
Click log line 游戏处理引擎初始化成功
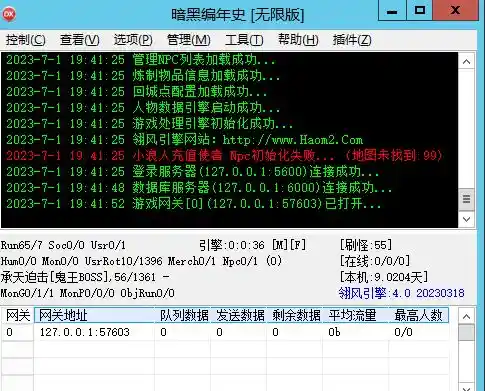coord(150,124)
